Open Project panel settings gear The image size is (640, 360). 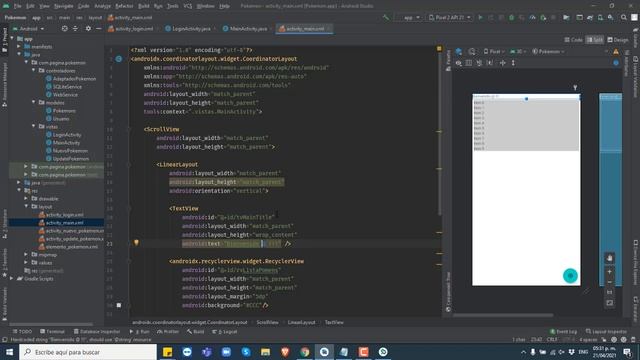click(x=88, y=29)
